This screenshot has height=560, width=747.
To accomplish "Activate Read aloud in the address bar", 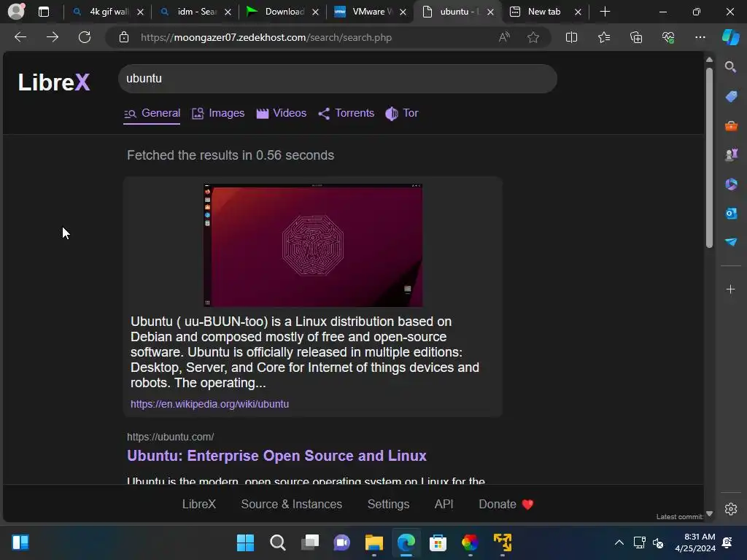I will coord(504,37).
